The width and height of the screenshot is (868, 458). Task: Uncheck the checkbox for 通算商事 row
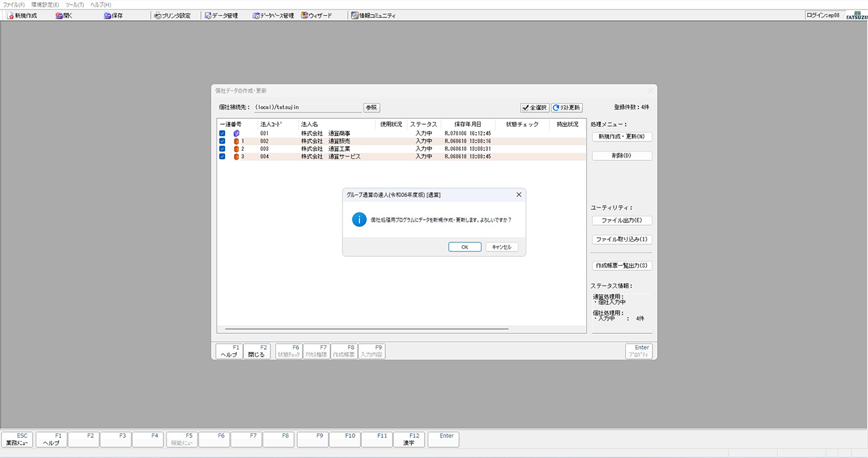(x=222, y=134)
